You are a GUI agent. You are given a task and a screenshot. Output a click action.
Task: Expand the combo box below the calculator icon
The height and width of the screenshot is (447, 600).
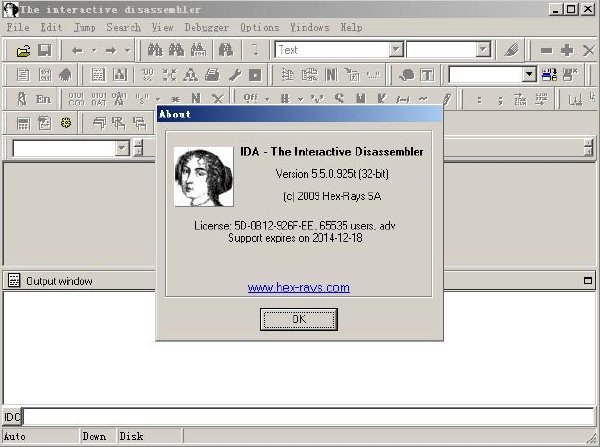[x=122, y=148]
